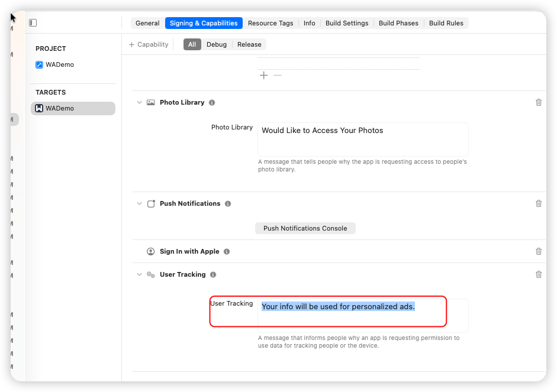
Task: Click the TARGETS heading
Action: (51, 92)
